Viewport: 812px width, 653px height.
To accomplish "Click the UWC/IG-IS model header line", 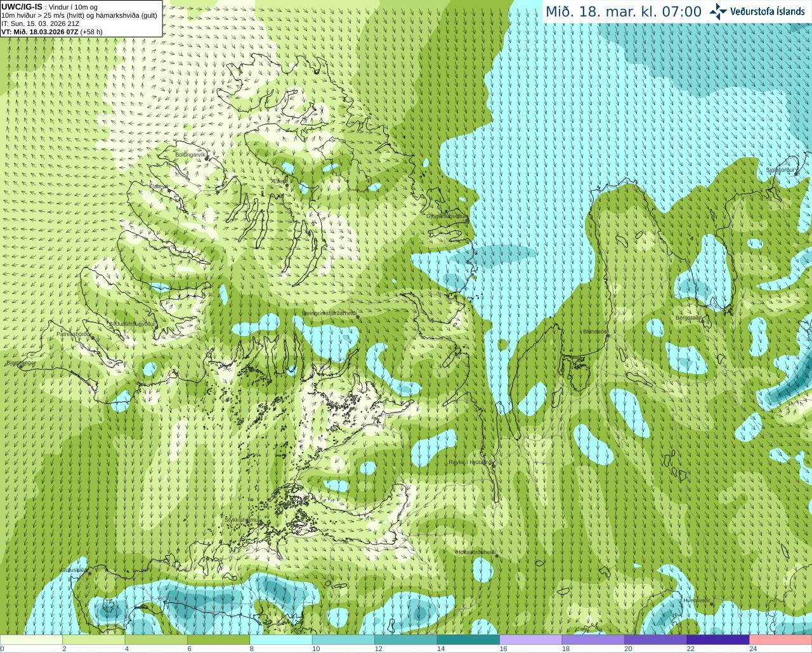I will [49, 7].
